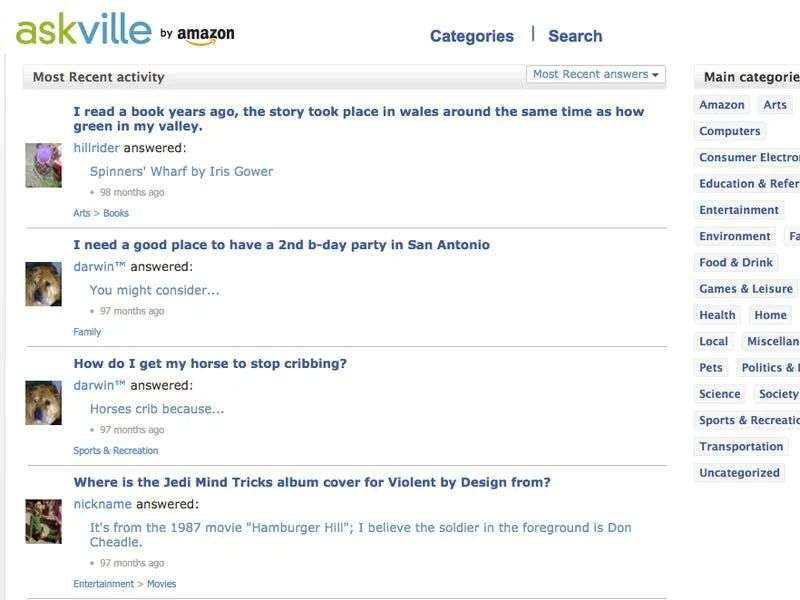800x600 pixels.
Task: Open the Most Recent answers dropdown
Action: tap(596, 75)
